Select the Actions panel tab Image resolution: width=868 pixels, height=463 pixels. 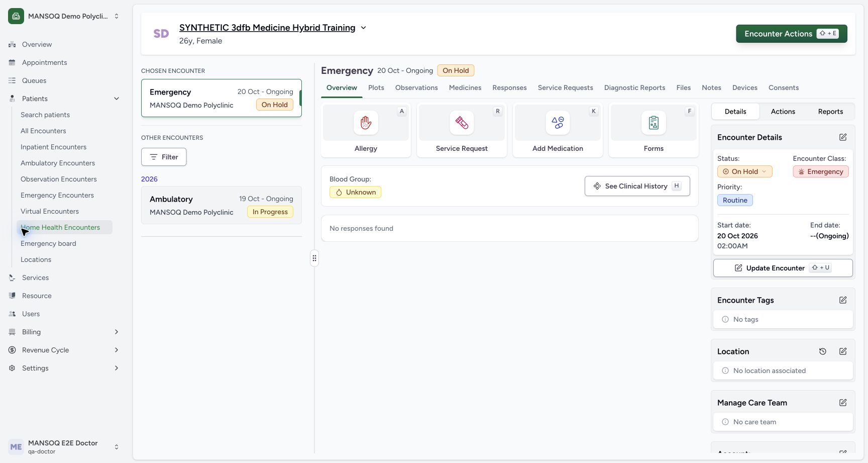pyautogui.click(x=783, y=112)
